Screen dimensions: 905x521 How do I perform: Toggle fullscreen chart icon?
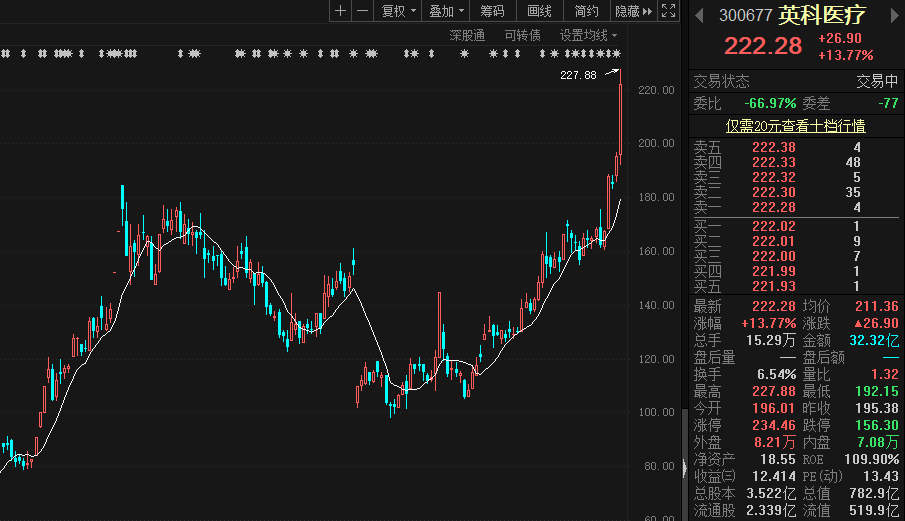(x=668, y=11)
